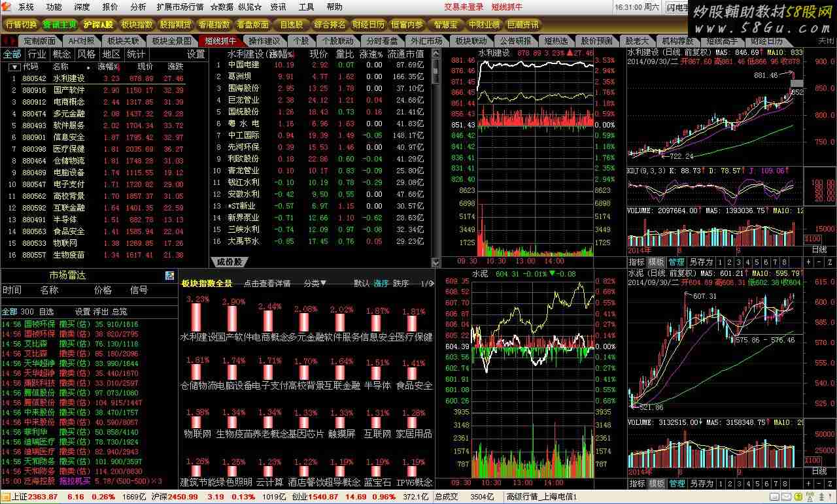Click 另存为 under the 水泥 daily chart
This screenshot has width=837, height=504.
coord(700,484)
